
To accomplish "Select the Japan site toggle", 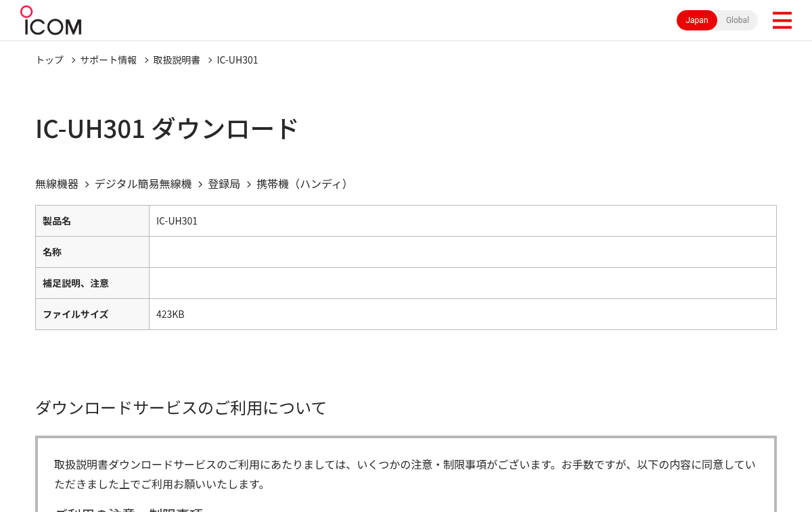I will pyautogui.click(x=697, y=20).
